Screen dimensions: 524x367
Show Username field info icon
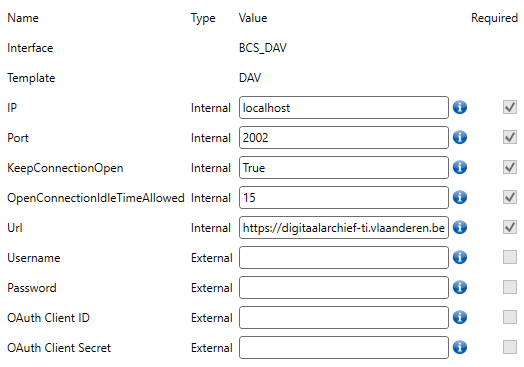coord(460,257)
